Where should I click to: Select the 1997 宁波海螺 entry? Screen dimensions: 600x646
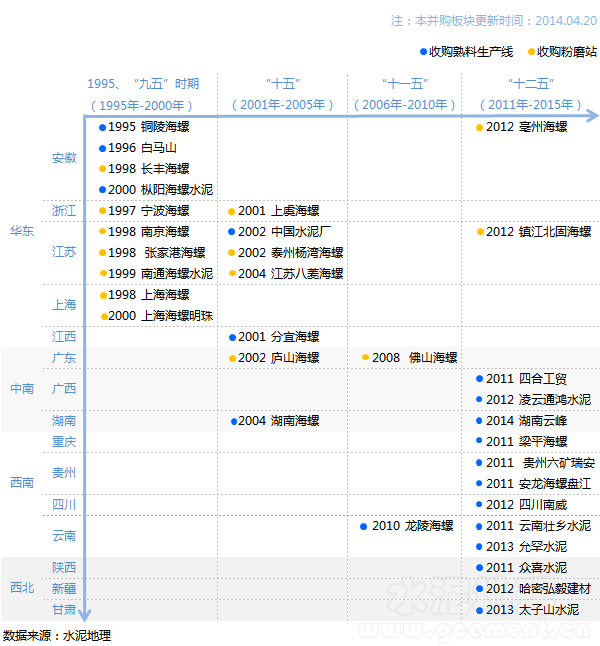point(144,211)
